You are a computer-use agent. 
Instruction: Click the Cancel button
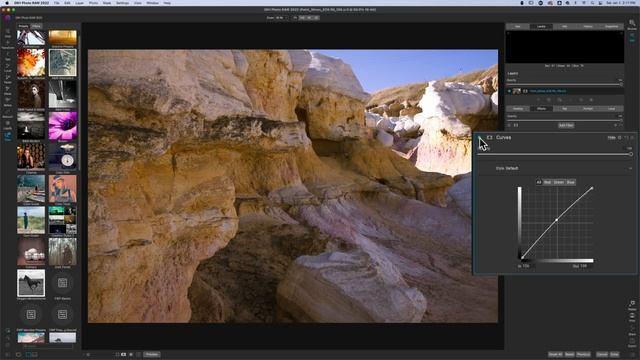pyautogui.click(x=602, y=354)
